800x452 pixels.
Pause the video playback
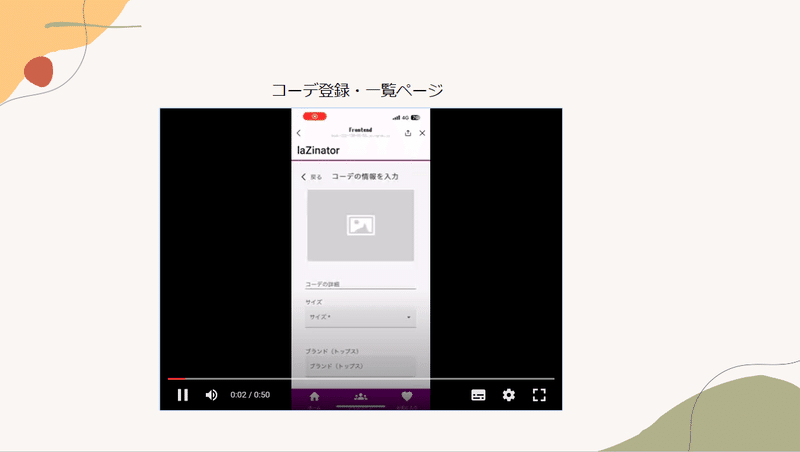tap(183, 395)
